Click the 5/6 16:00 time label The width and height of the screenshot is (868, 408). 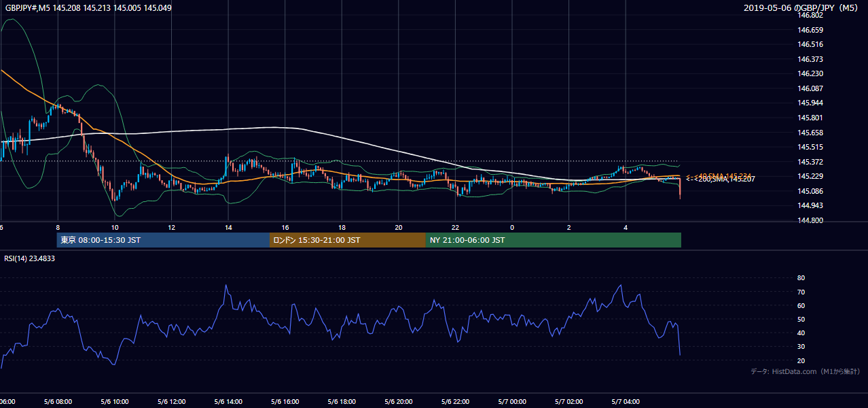(285, 401)
